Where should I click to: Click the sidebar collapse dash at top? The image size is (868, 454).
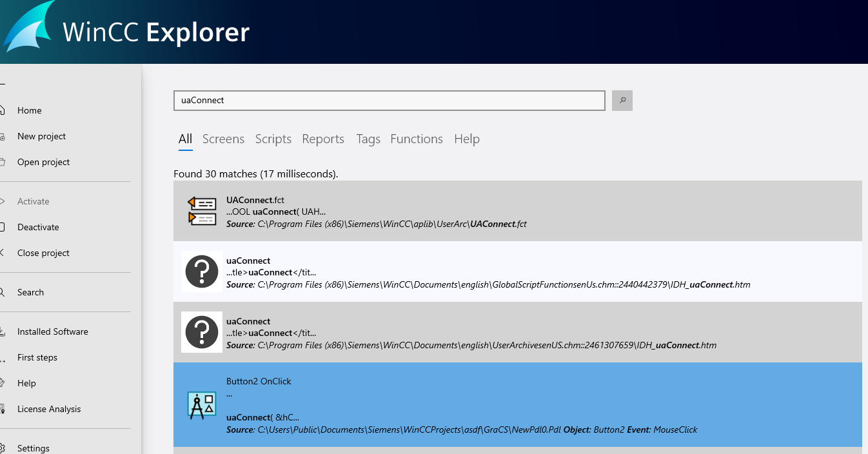point(3,84)
